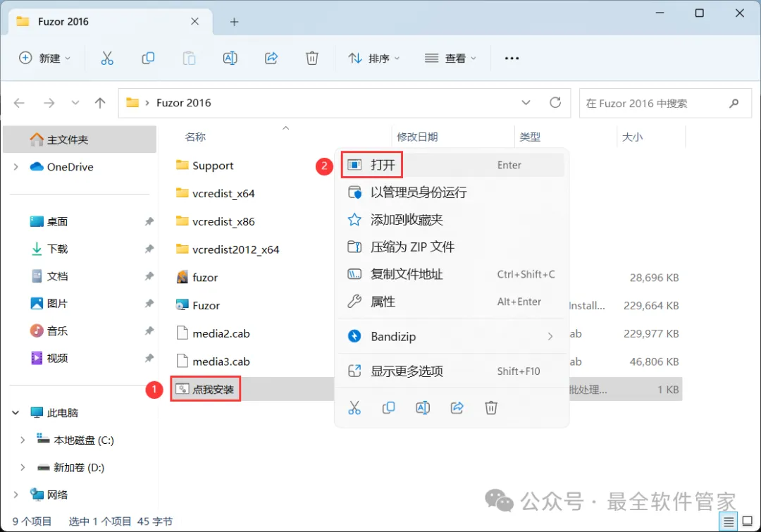Open 视频 in the sidebar

click(57, 358)
